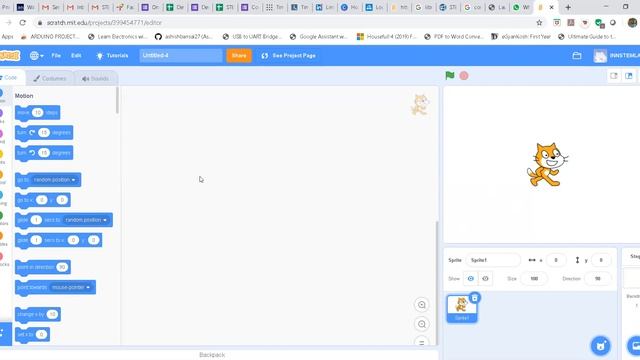Open the My Stuff folder icon
Image resolution: width=640 pixels, height=360 pixels.
pyautogui.click(x=577, y=56)
